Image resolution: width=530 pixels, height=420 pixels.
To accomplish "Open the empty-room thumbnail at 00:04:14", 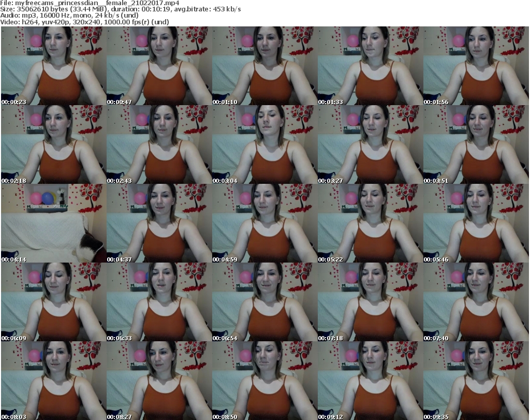I will [x=54, y=224].
